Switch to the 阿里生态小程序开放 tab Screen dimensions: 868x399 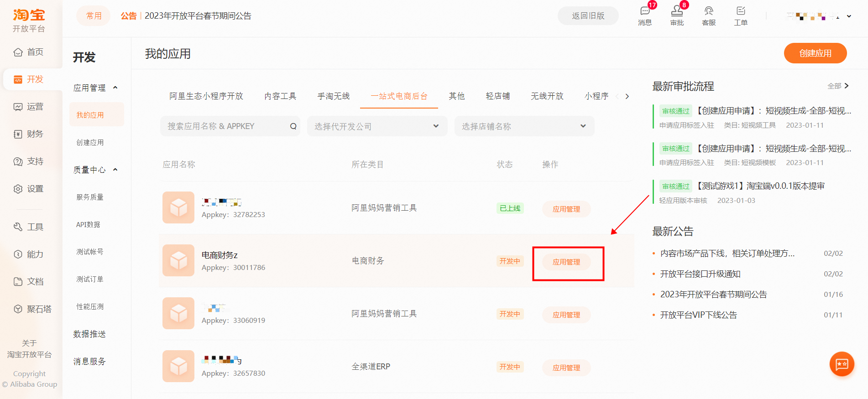coord(206,96)
